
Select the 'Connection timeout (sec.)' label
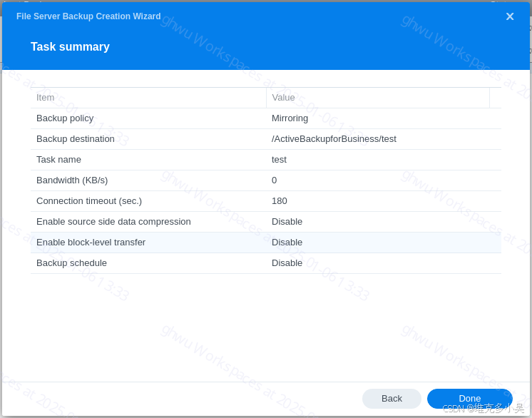pos(89,201)
